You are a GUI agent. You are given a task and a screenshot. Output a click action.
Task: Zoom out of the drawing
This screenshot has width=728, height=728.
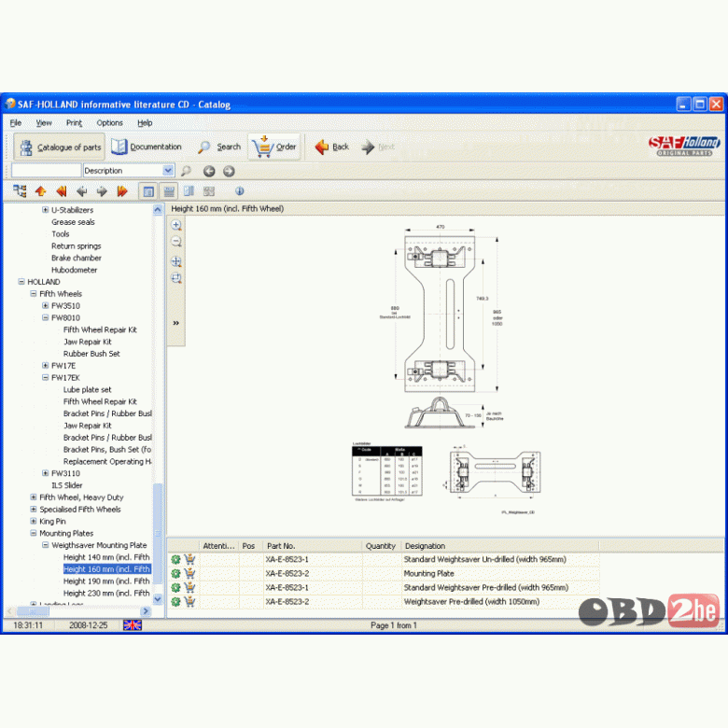point(176,242)
